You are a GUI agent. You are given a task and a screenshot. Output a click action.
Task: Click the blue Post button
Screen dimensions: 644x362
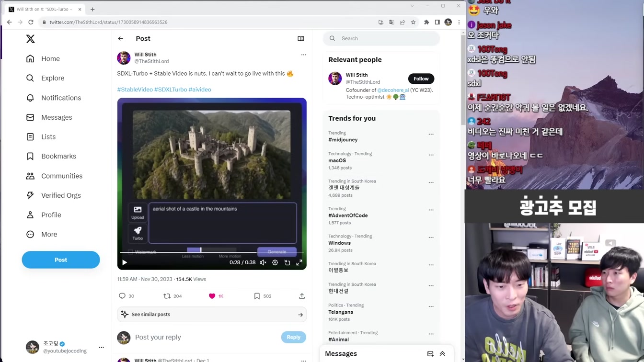pyautogui.click(x=61, y=260)
